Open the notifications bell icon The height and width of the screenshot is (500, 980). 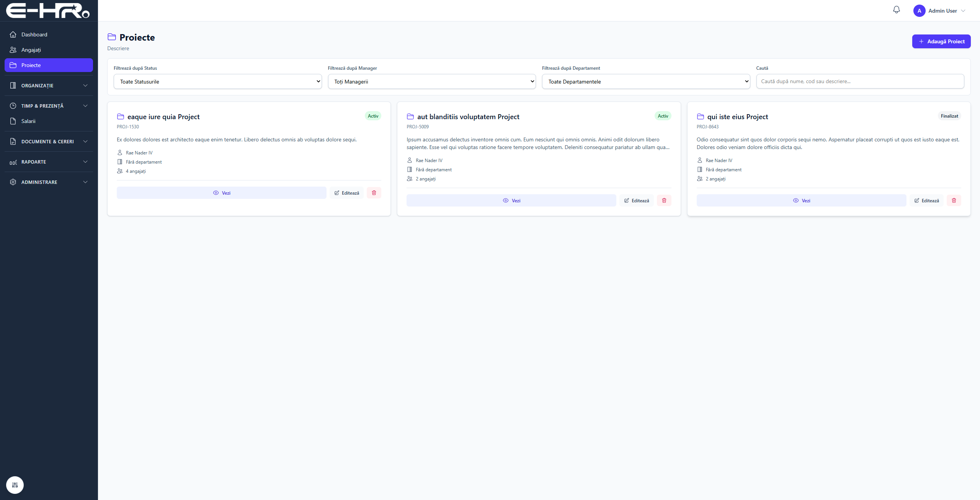coord(896,10)
